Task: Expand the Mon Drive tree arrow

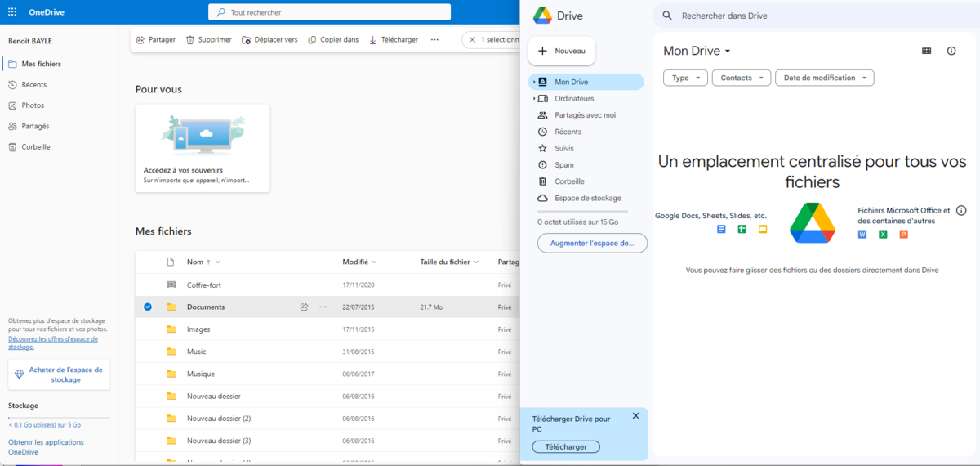Action: click(534, 82)
